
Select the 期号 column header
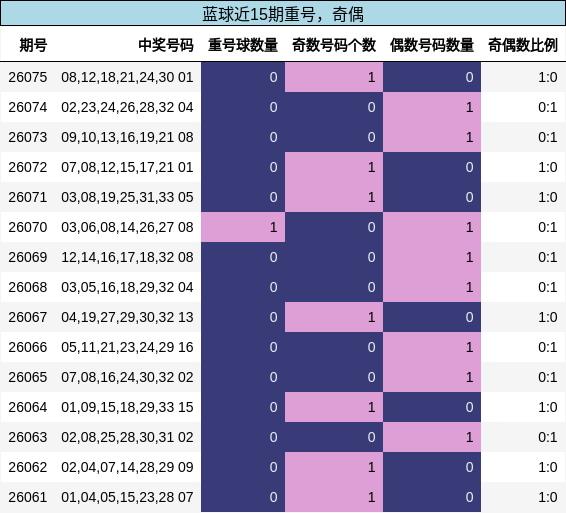[33, 45]
